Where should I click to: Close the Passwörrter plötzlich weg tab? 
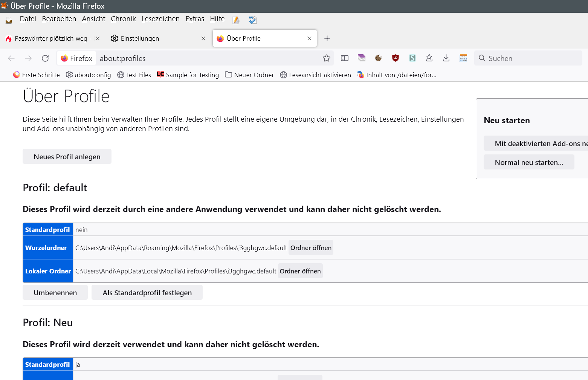[98, 38]
